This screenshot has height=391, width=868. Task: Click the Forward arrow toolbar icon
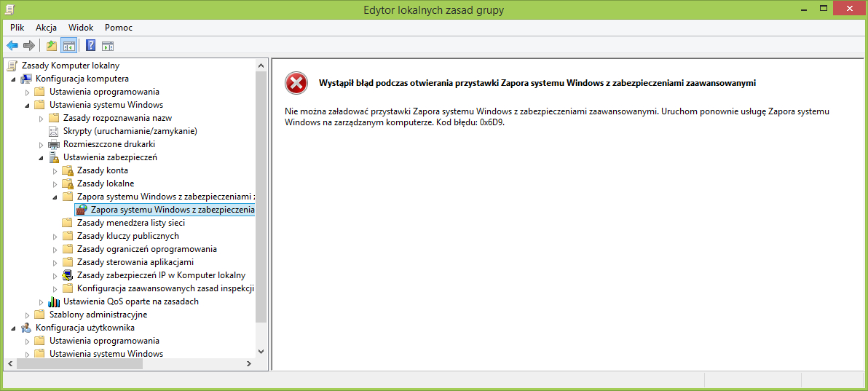29,45
